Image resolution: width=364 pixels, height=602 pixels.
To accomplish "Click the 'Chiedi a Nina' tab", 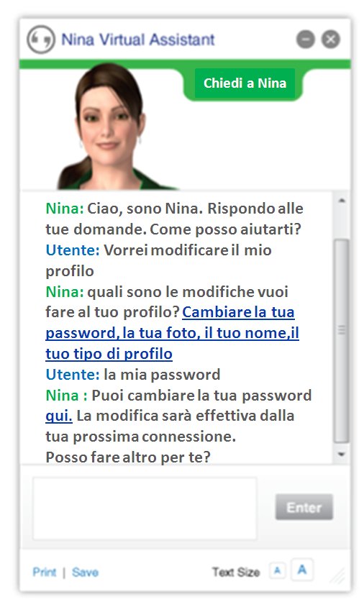I will (x=245, y=83).
